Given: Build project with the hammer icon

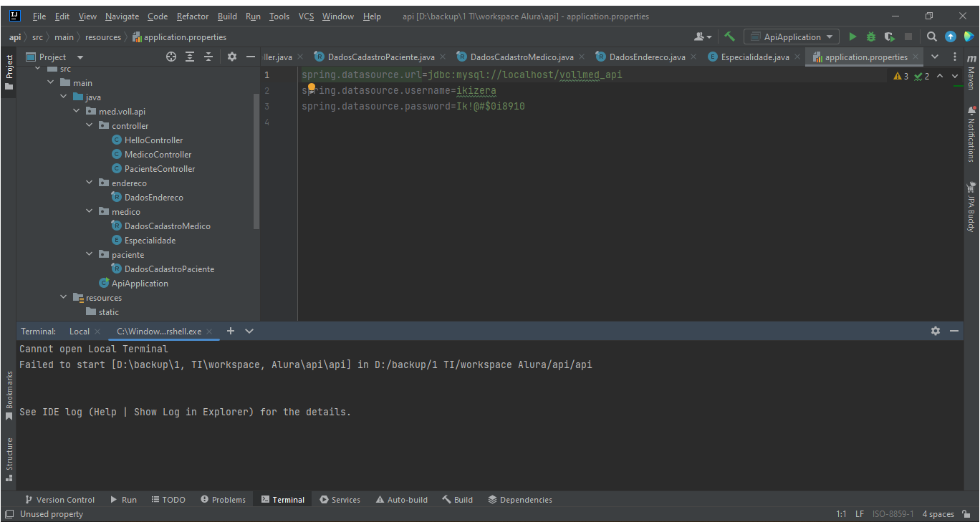Looking at the screenshot, I should (729, 37).
